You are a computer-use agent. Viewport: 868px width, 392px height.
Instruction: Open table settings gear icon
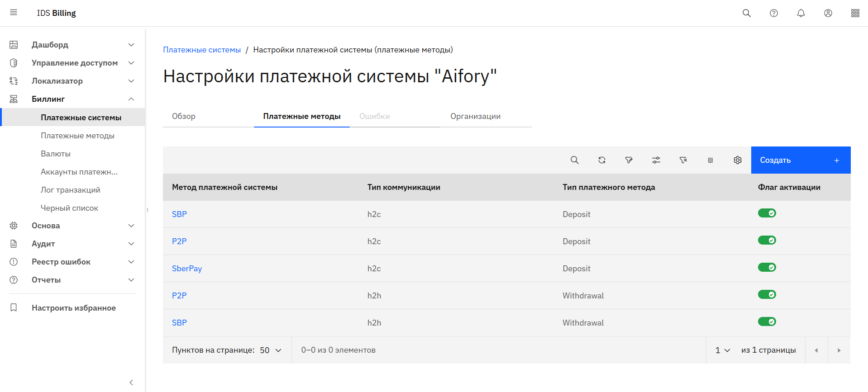[737, 160]
